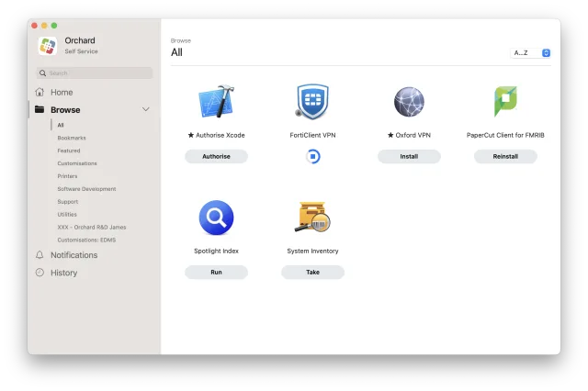
Task: Click Run for Spotlight Index
Action: [x=217, y=272]
